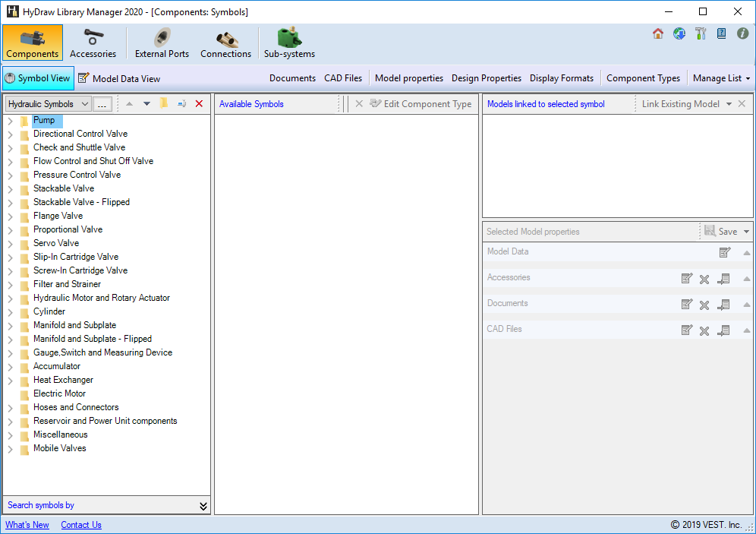Click the globe download update icon
The width and height of the screenshot is (756, 534).
coord(679,33)
